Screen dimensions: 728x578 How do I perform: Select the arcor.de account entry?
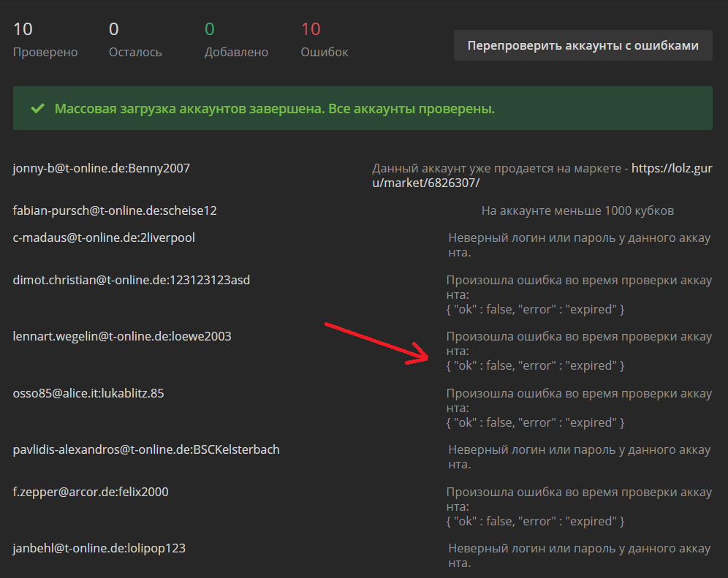tap(91, 492)
